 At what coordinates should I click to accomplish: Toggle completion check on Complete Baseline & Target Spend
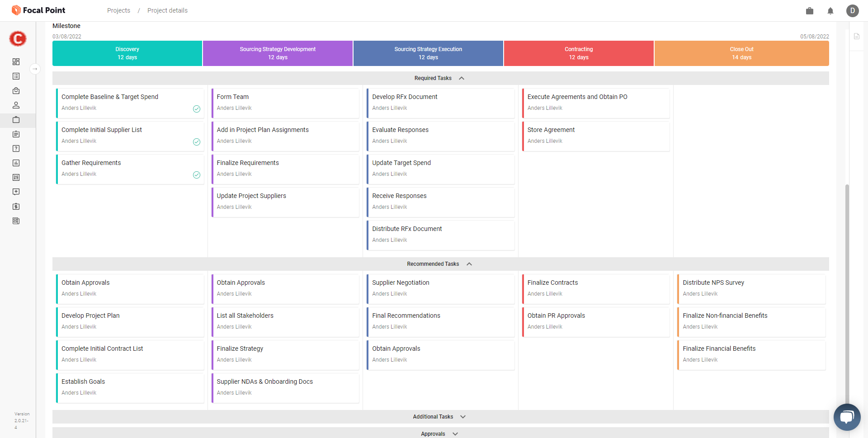[x=197, y=109]
